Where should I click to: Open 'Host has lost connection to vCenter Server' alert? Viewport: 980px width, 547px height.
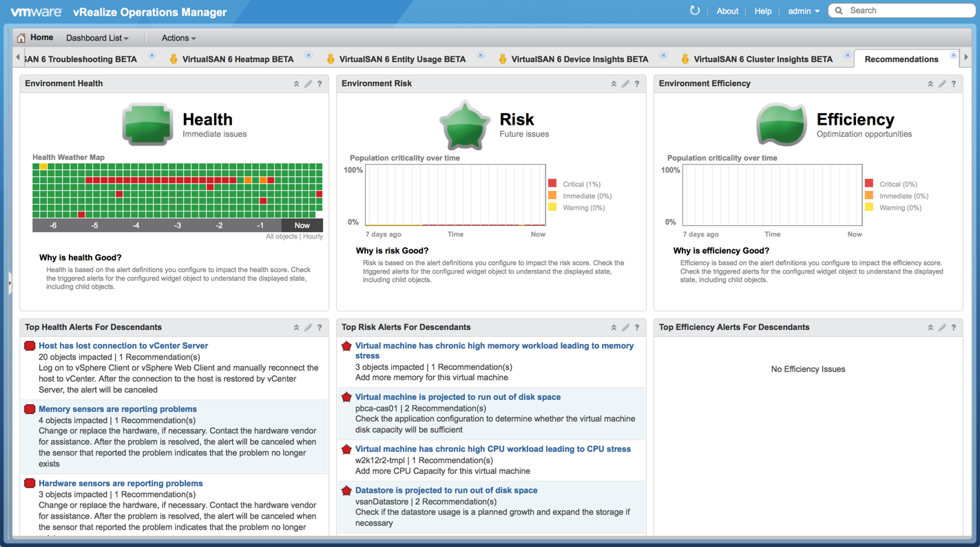pos(123,346)
